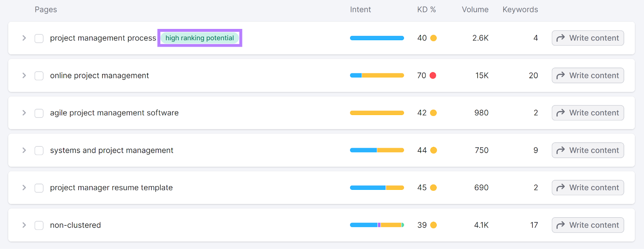This screenshot has width=644, height=249.
Task: Expand the systems and project management row
Action: pos(24,150)
